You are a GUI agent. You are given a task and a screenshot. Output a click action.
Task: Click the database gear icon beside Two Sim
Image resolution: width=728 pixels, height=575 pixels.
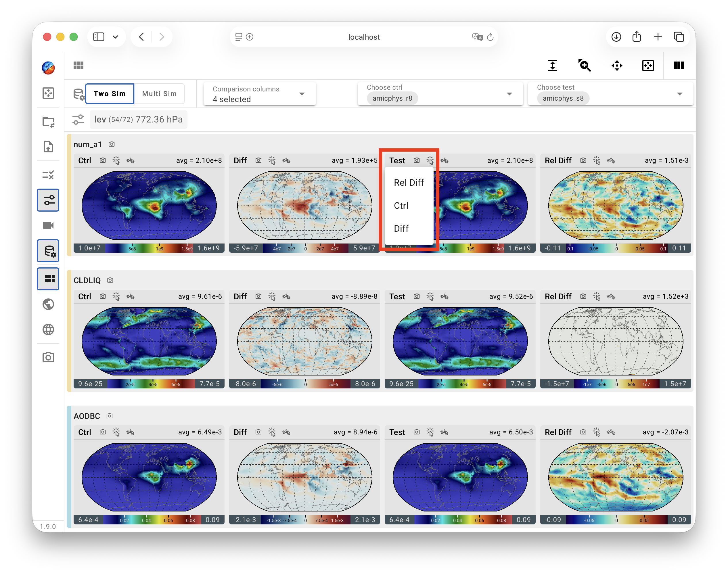pyautogui.click(x=79, y=94)
